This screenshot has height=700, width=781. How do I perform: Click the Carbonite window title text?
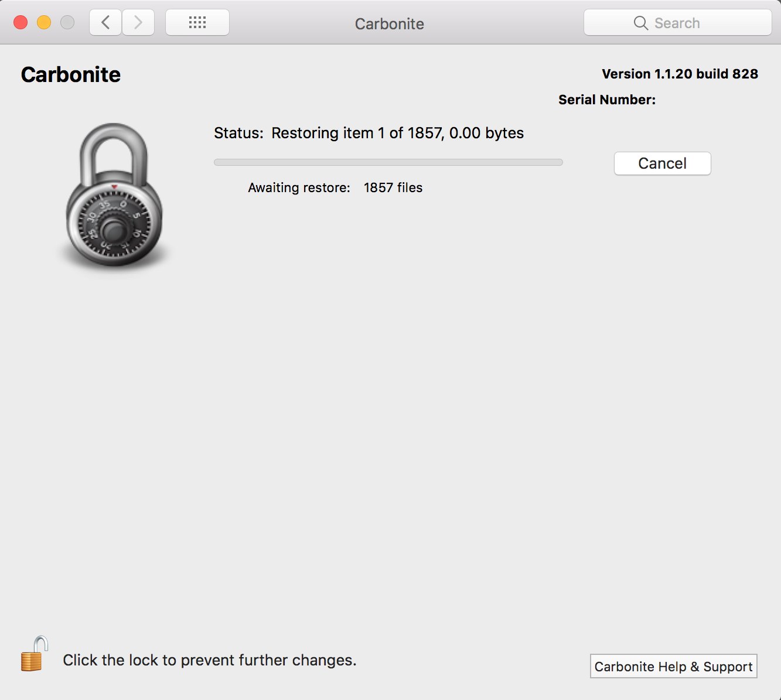(x=389, y=23)
